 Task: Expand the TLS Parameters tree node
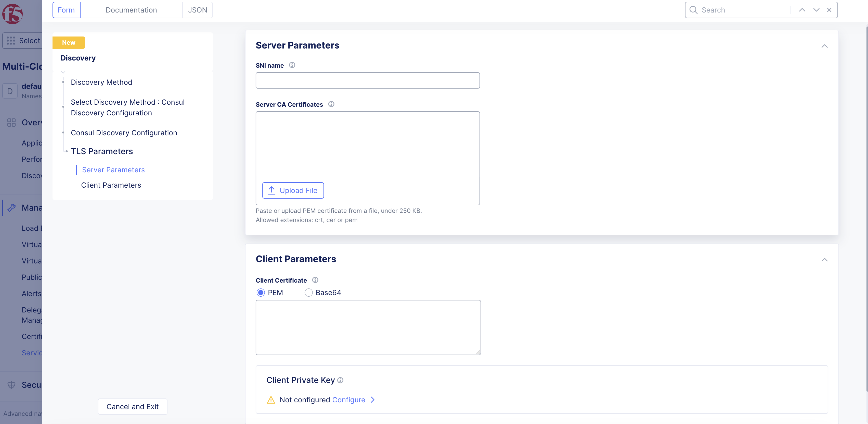coord(67,151)
